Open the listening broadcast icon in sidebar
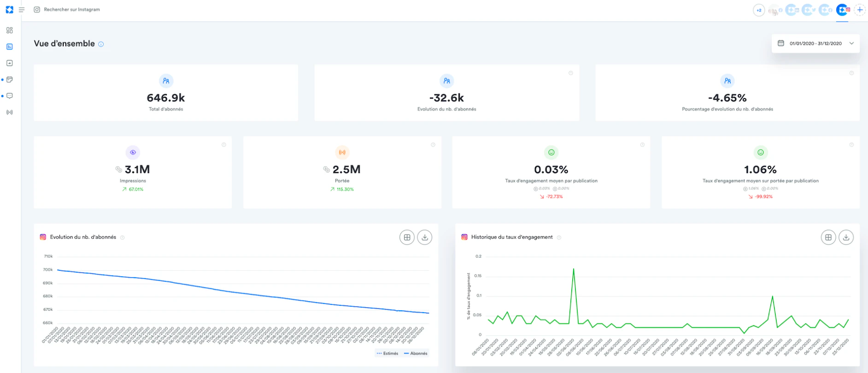868x373 pixels. coord(10,112)
